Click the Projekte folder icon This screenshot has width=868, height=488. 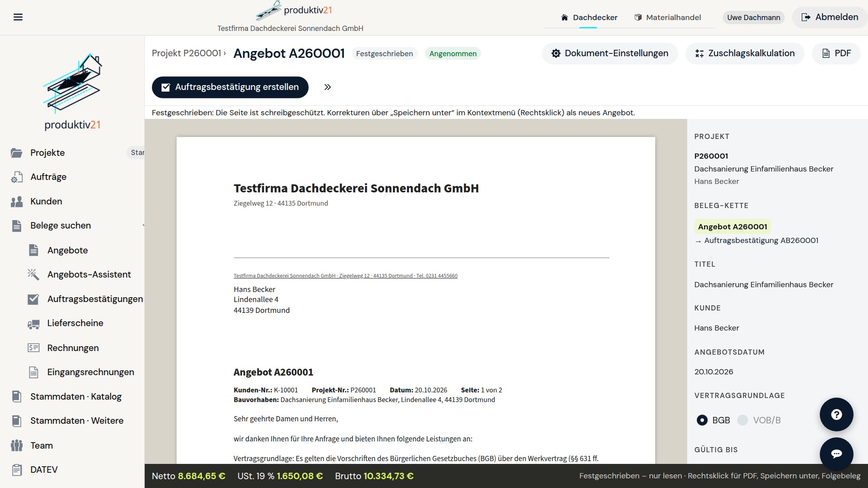pyautogui.click(x=16, y=153)
